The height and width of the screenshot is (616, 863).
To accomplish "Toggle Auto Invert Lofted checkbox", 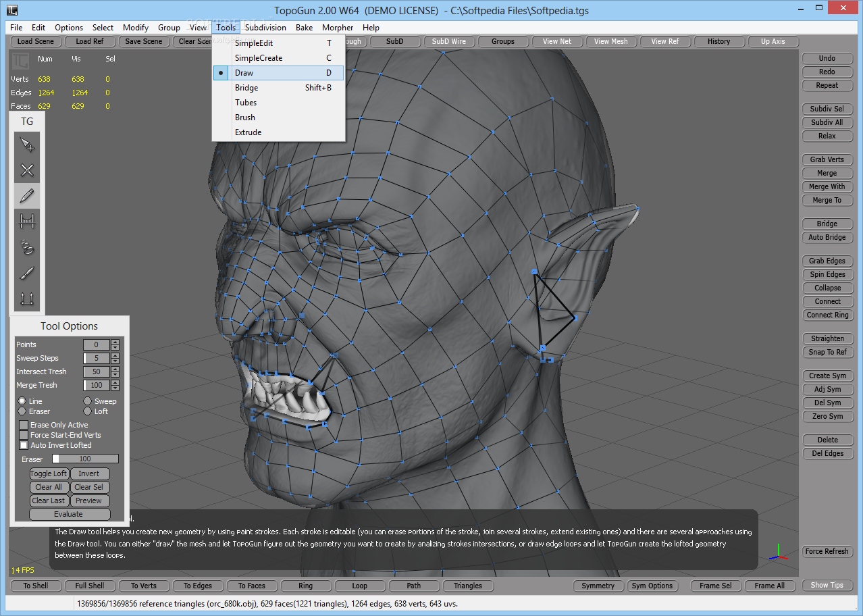I will click(24, 445).
